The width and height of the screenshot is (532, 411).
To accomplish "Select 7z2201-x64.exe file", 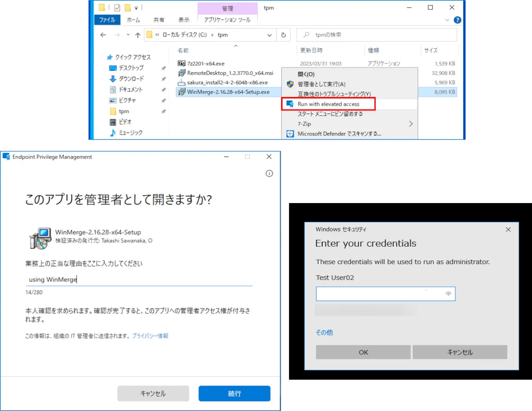I will (206, 63).
